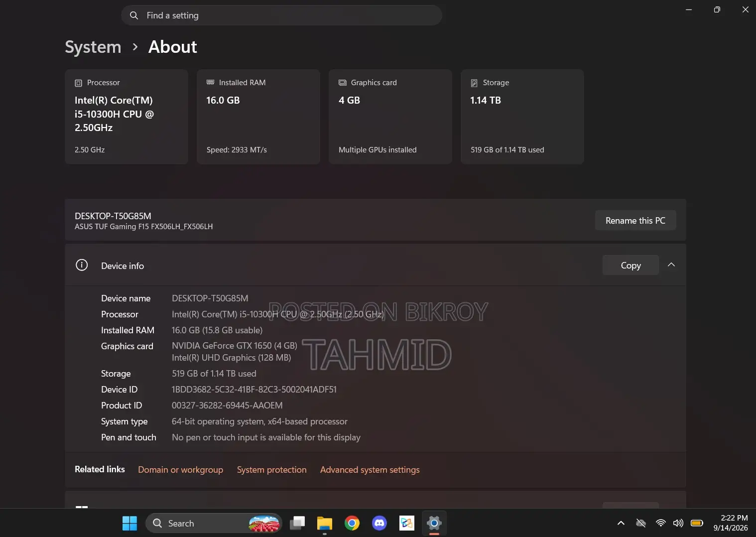Image resolution: width=756 pixels, height=537 pixels.
Task: Restore down the Settings window
Action: tap(717, 9)
